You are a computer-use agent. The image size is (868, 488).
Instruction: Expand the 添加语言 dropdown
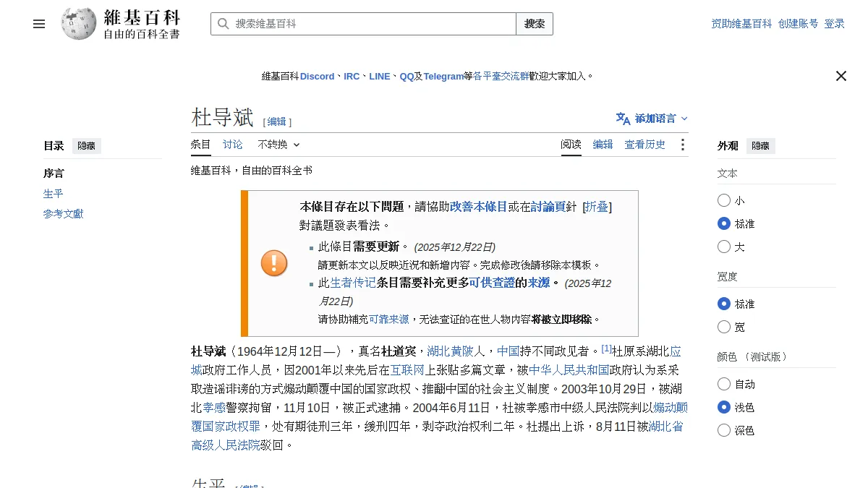pos(652,119)
